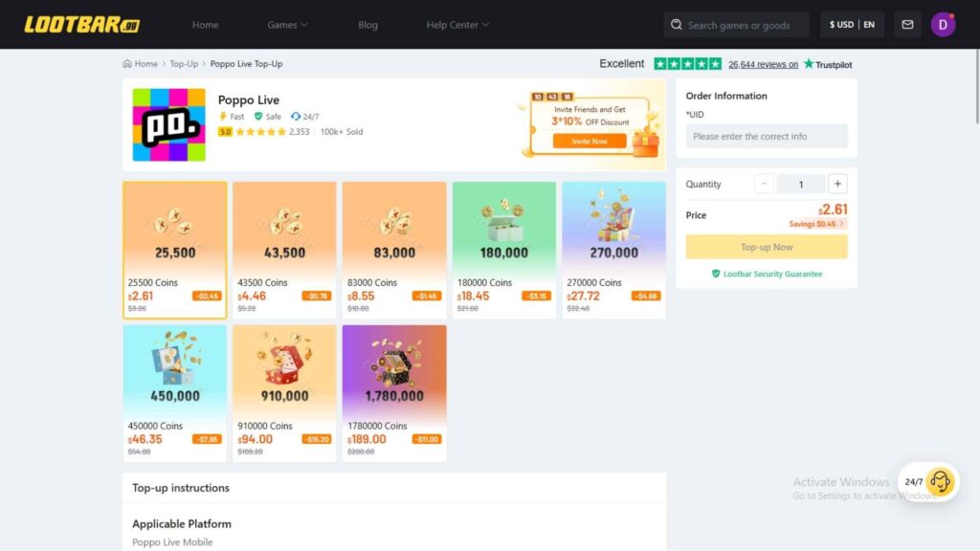
Task: Click the Poppo Live app logo
Action: pyautogui.click(x=168, y=125)
